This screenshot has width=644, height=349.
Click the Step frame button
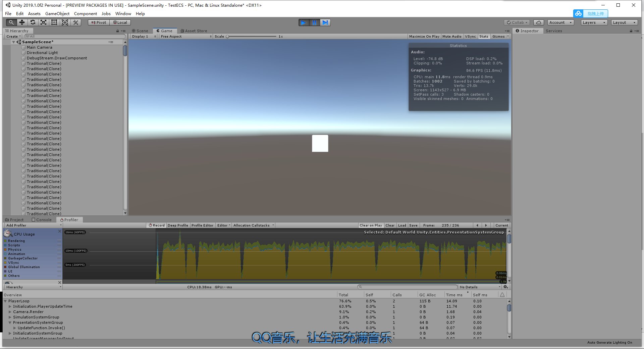(325, 22)
